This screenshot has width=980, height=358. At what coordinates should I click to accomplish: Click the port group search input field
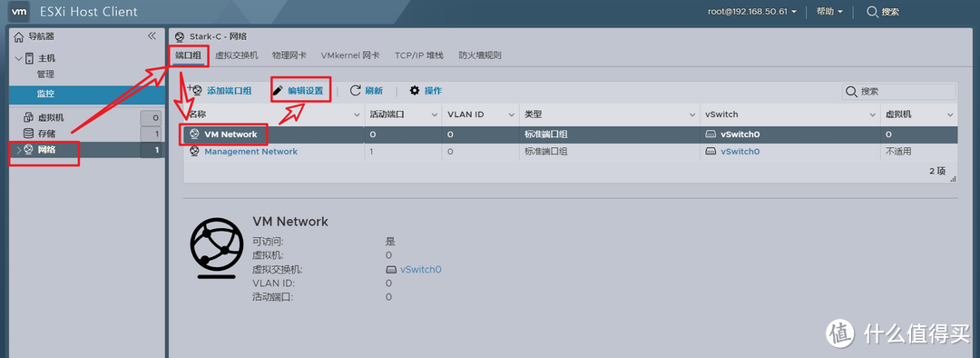[898, 92]
